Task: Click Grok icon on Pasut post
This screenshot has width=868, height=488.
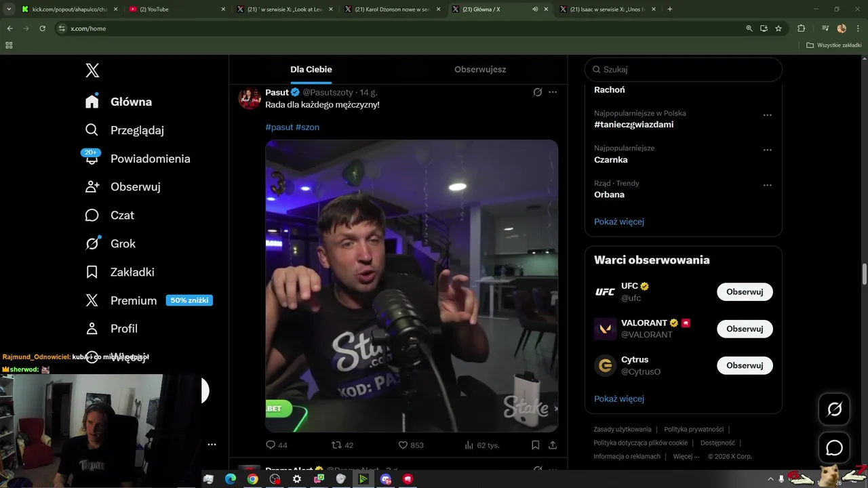Action: pos(538,92)
